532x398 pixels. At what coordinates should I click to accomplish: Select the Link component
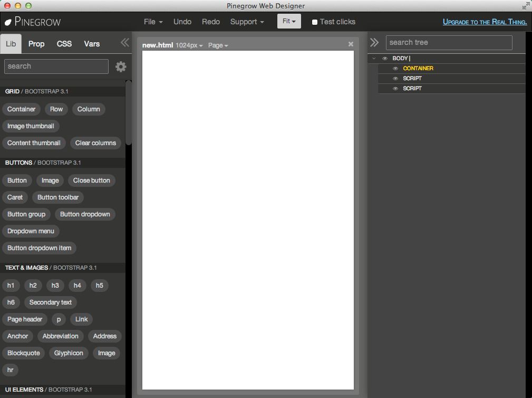coord(81,319)
